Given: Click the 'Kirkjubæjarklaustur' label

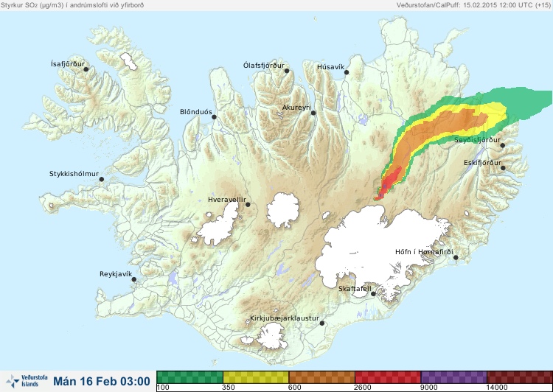Looking at the screenshot, I should coord(285,318).
